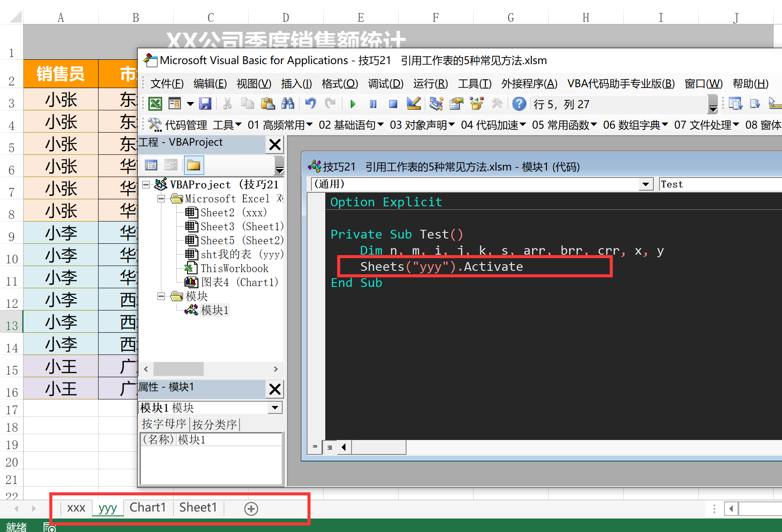Expand the 03 对象声明 dropdown

tap(422, 125)
